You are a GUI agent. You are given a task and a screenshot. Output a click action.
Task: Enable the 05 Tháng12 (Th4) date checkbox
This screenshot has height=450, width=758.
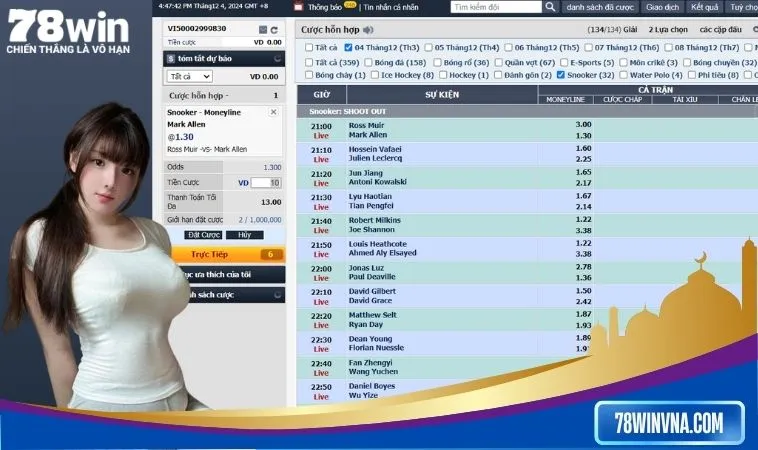(428, 47)
